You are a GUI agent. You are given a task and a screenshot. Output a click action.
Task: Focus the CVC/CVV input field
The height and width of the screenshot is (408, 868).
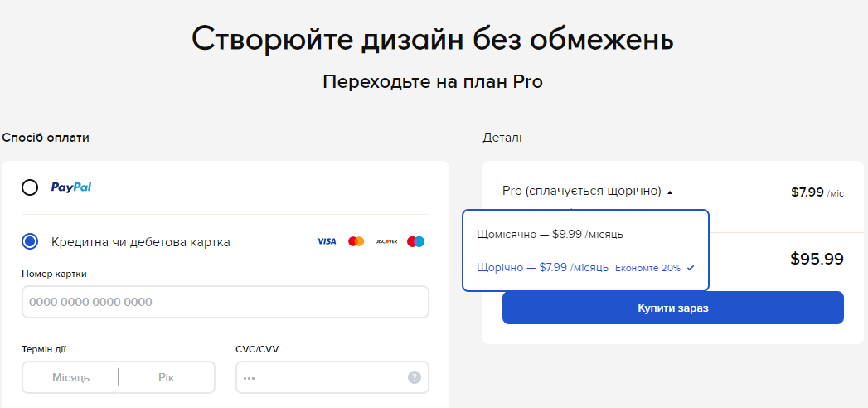tap(332, 377)
